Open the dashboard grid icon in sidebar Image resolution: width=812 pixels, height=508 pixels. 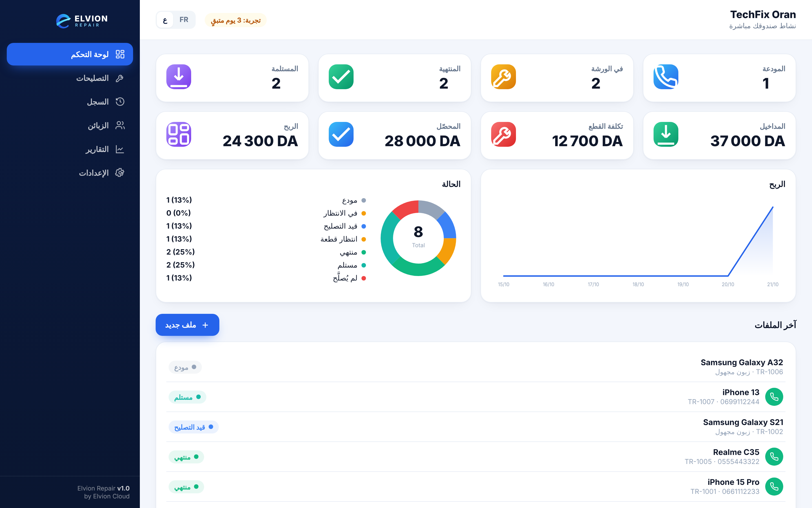click(120, 54)
